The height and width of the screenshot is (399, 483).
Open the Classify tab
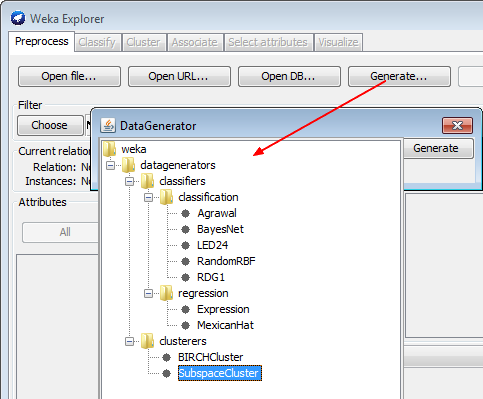pyautogui.click(x=97, y=42)
